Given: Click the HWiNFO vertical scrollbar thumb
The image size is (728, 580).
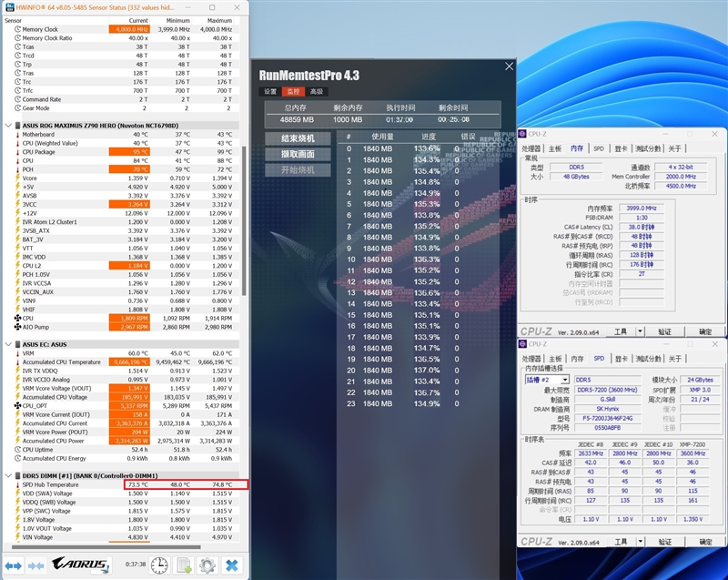Looking at the screenshot, I should pos(244,220).
